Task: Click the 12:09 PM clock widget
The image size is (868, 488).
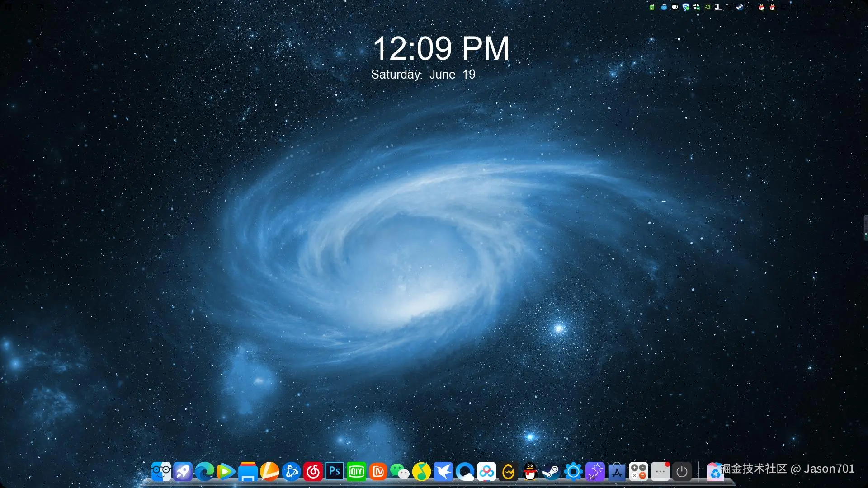Action: pyautogui.click(x=441, y=49)
